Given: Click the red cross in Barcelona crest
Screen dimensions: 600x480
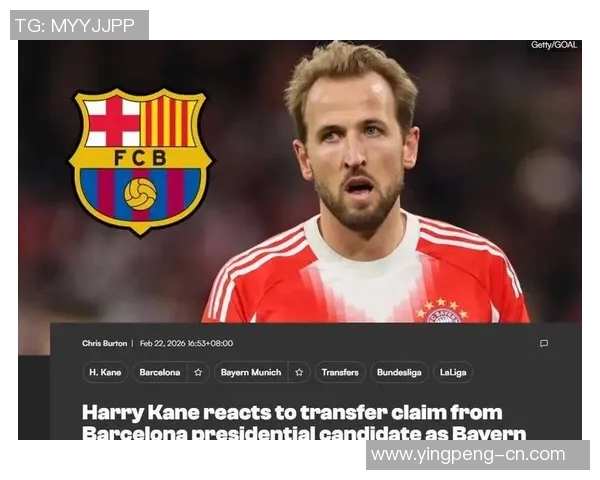Looking at the screenshot, I should (114, 121).
